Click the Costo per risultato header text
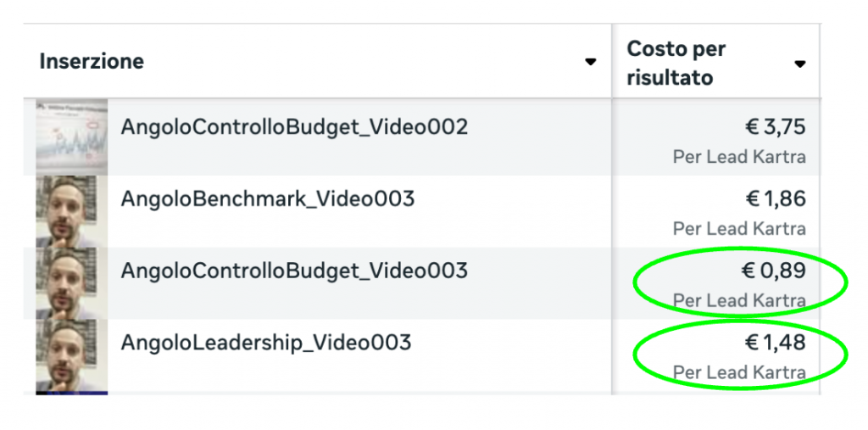The width and height of the screenshot is (868, 430). pos(676,63)
